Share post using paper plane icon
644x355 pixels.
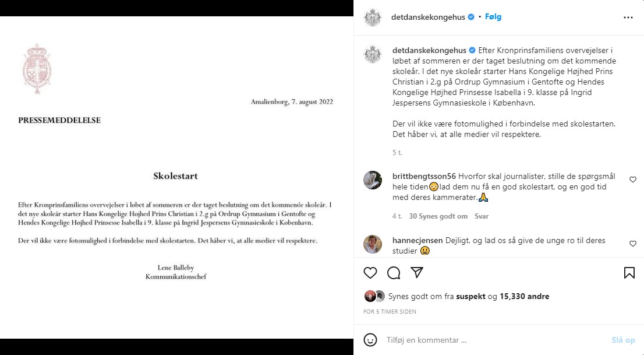[417, 272]
